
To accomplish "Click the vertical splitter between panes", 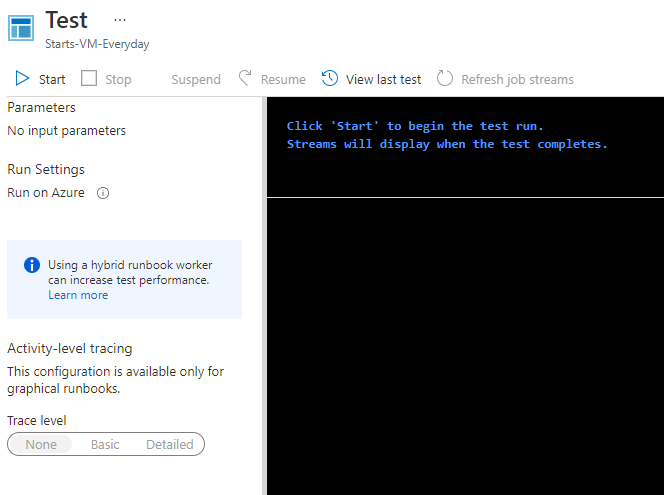I will (x=264, y=300).
